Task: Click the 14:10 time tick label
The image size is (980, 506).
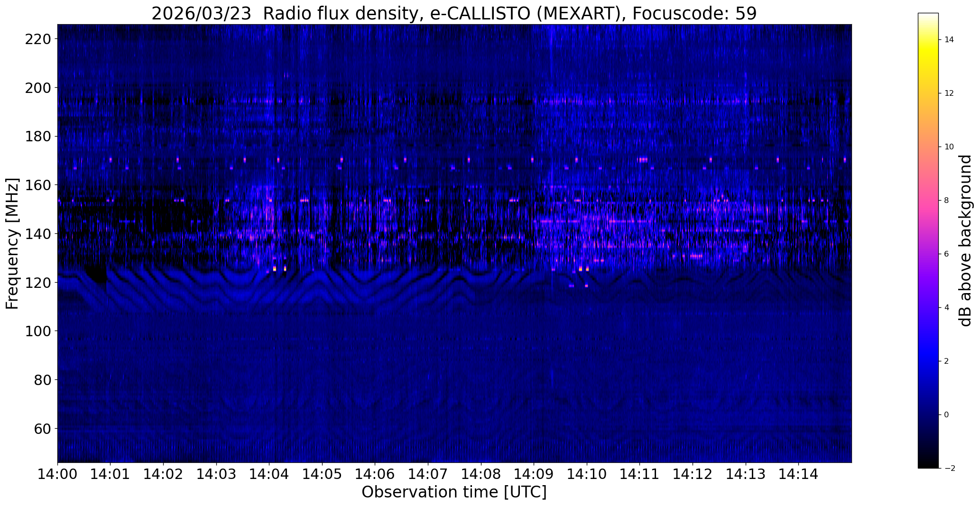Action: pos(587,474)
